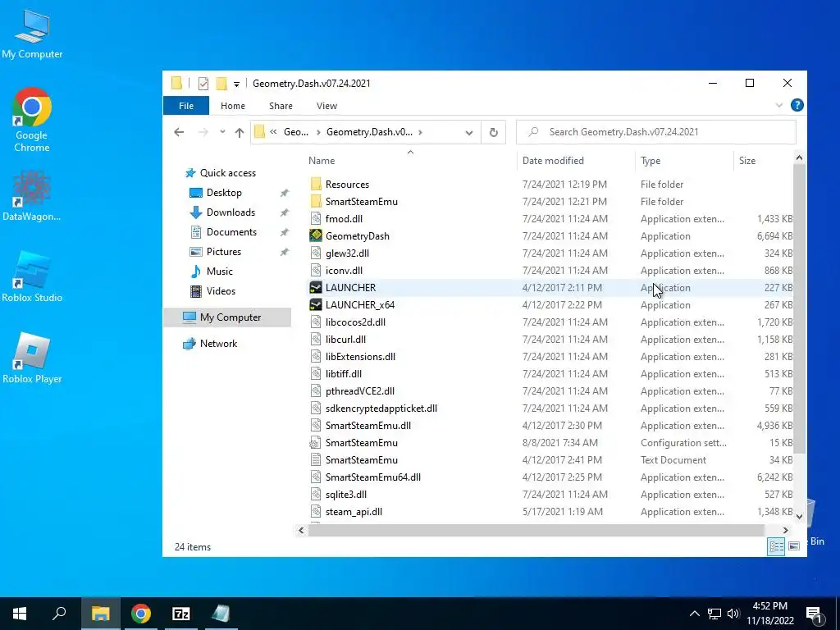Open the View ribbon tab
Viewport: 840px width, 630px height.
(x=326, y=106)
